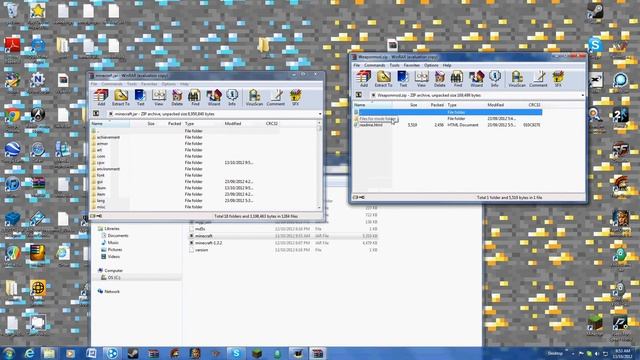The height and width of the screenshot is (360, 640).
Task: Select the achievement folder in minecraft.jar
Action: (108, 137)
